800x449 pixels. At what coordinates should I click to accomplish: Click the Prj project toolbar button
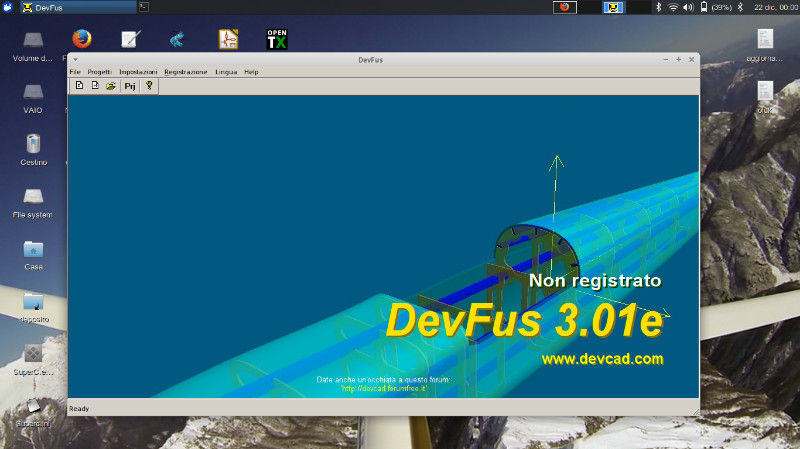click(130, 86)
